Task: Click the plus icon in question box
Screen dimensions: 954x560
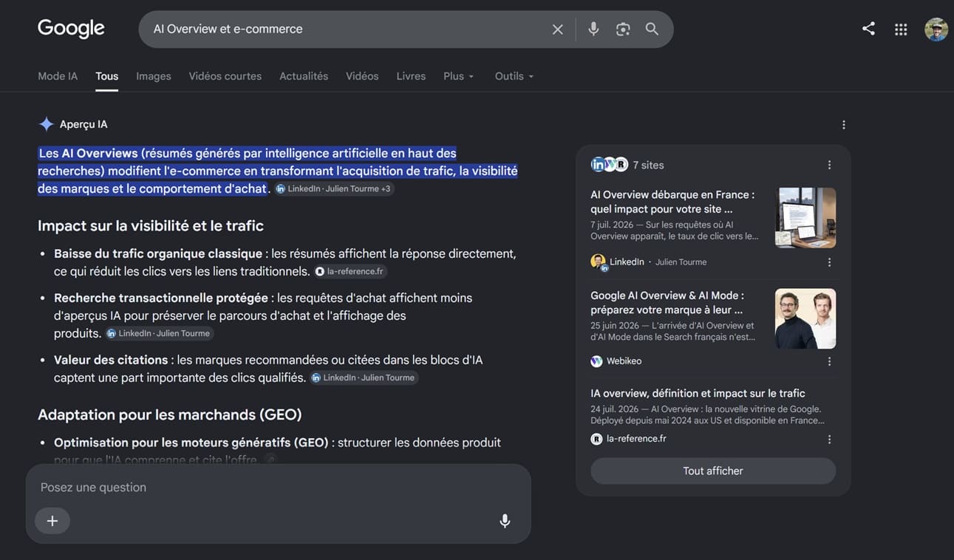Action: (x=52, y=521)
